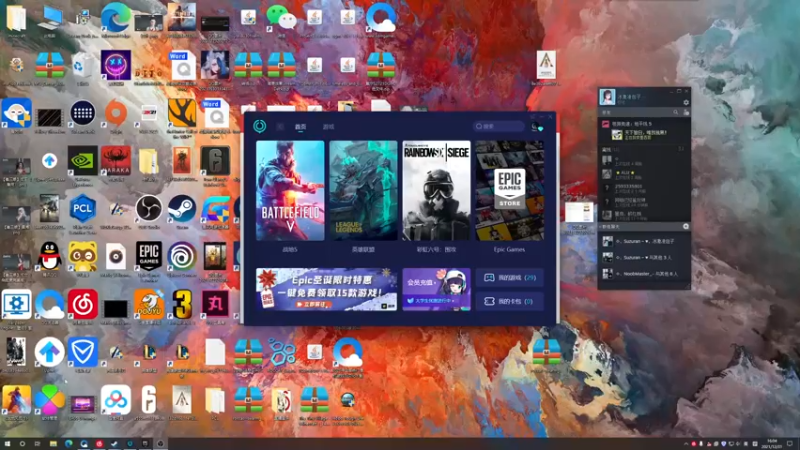Screen dimensions: 800x450
Task: Click the back arrow in launcher header
Action: click(x=280, y=127)
